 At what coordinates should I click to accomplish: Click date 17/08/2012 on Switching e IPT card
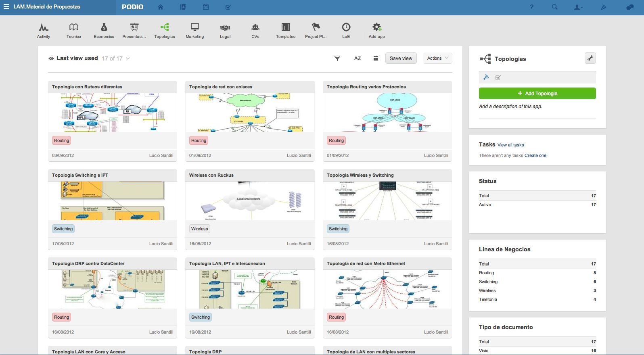(x=63, y=244)
